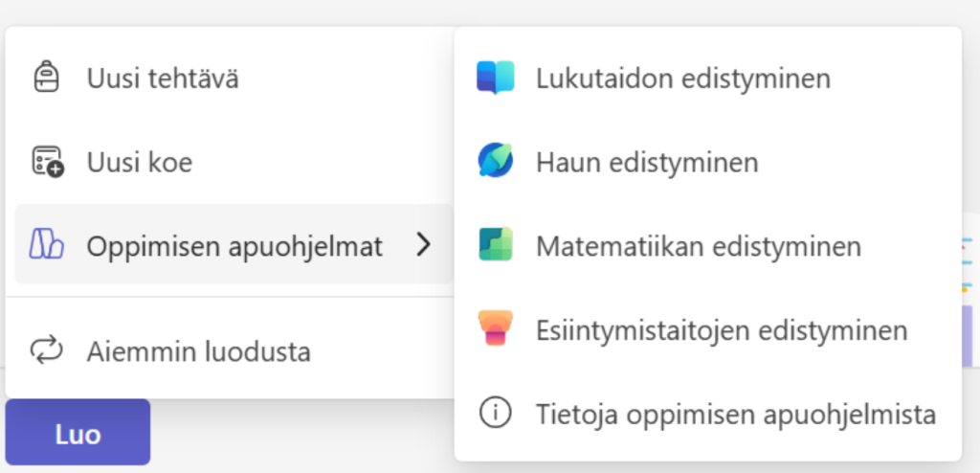Choose Uusi koe from the menu

[x=140, y=163]
